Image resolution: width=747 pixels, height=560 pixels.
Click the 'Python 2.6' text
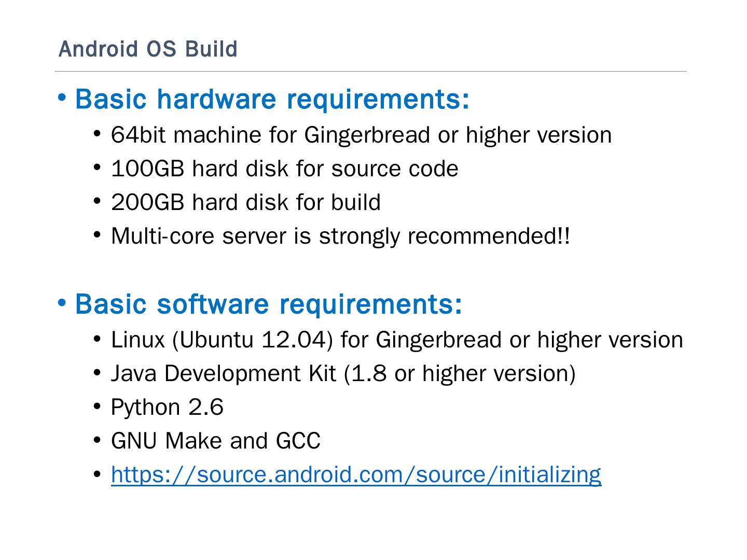click(x=167, y=408)
